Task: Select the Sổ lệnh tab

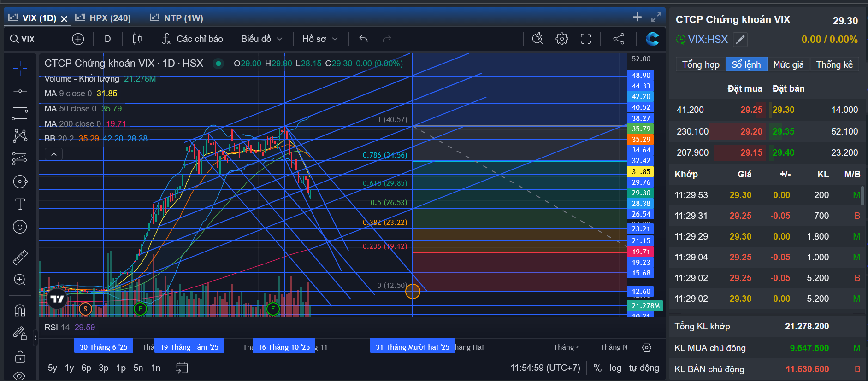Action: point(746,64)
